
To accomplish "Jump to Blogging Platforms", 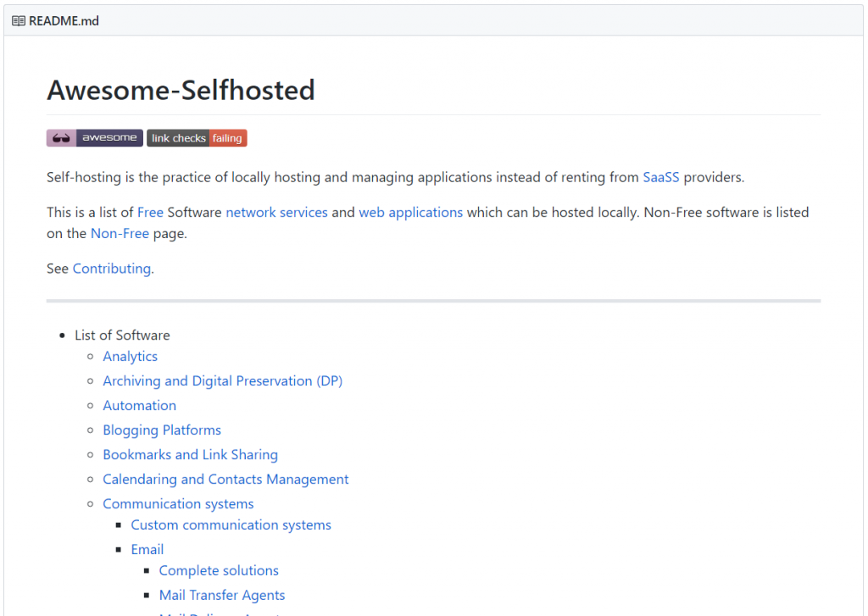I will [162, 430].
